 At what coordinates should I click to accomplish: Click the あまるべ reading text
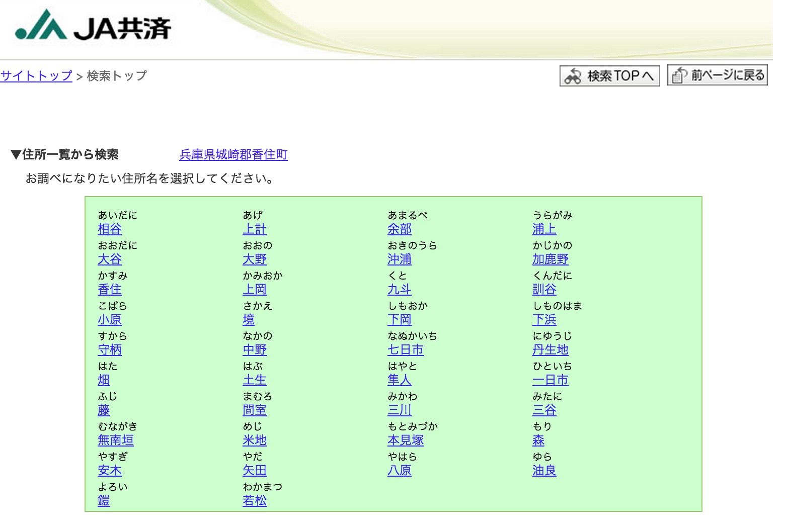point(408,215)
